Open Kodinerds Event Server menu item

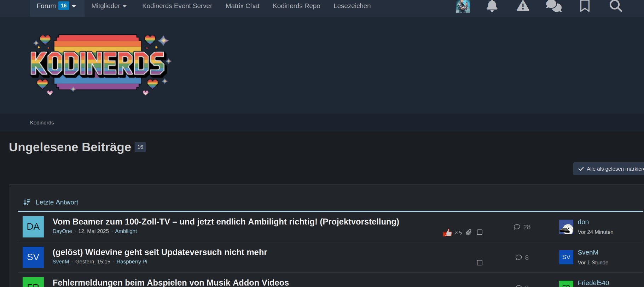(x=177, y=6)
